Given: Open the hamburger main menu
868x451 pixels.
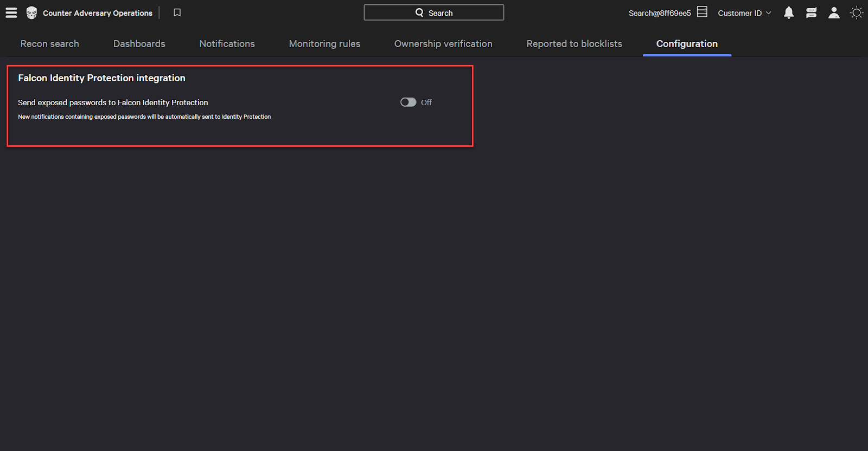Looking at the screenshot, I should click(x=11, y=12).
